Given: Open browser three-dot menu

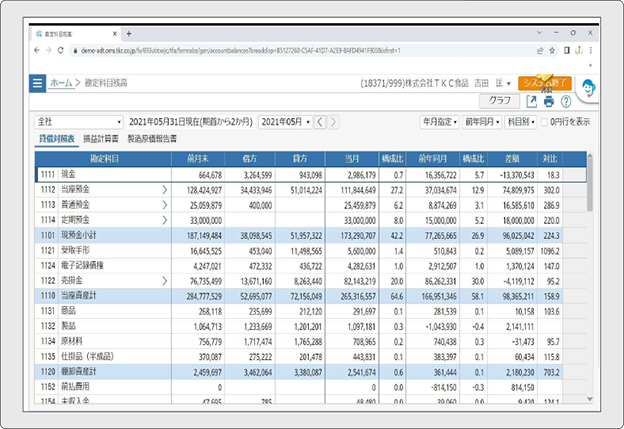Looking at the screenshot, I should (591, 51).
